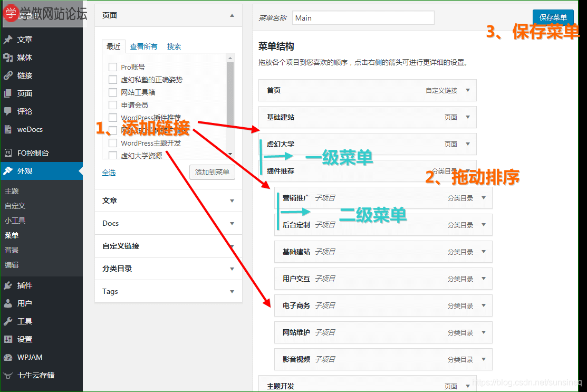Open 媒体 via its media icon
This screenshot has width=587, height=392.
tap(8, 58)
